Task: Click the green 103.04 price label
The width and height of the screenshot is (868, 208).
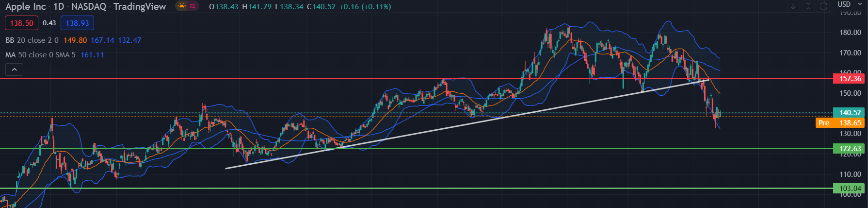Action: point(849,189)
